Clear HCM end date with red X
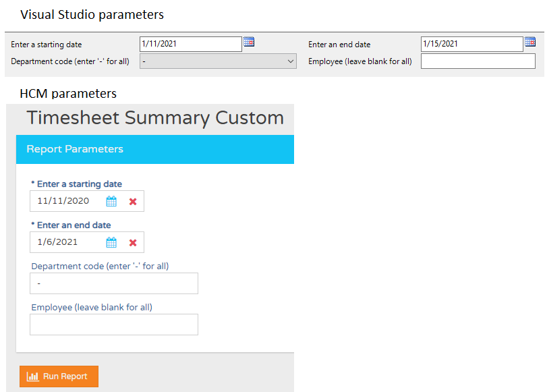 tap(133, 243)
